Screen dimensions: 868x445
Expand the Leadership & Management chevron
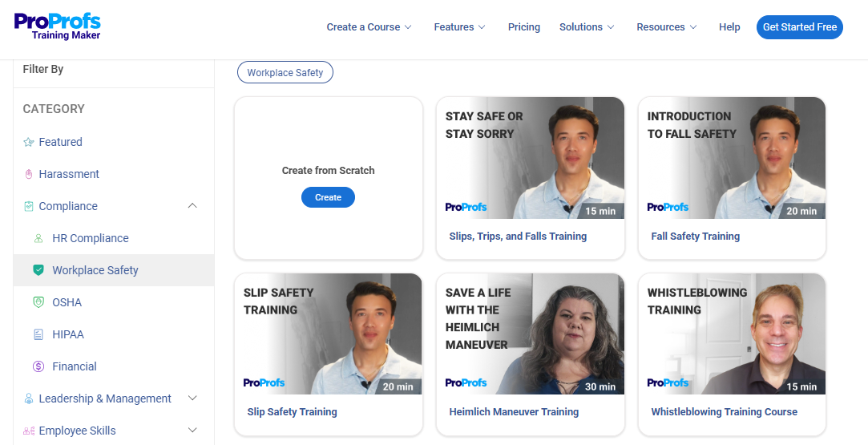click(192, 398)
